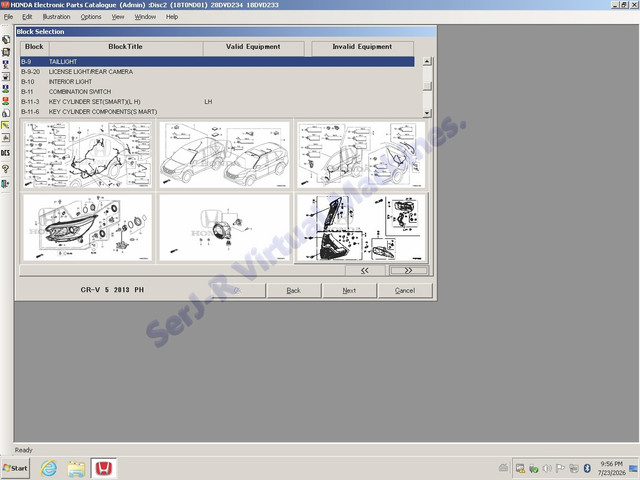Open the File menu

point(8,17)
